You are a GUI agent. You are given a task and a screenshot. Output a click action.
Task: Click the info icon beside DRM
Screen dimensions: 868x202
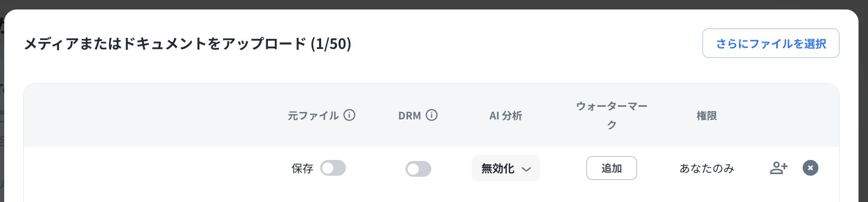pos(431,115)
